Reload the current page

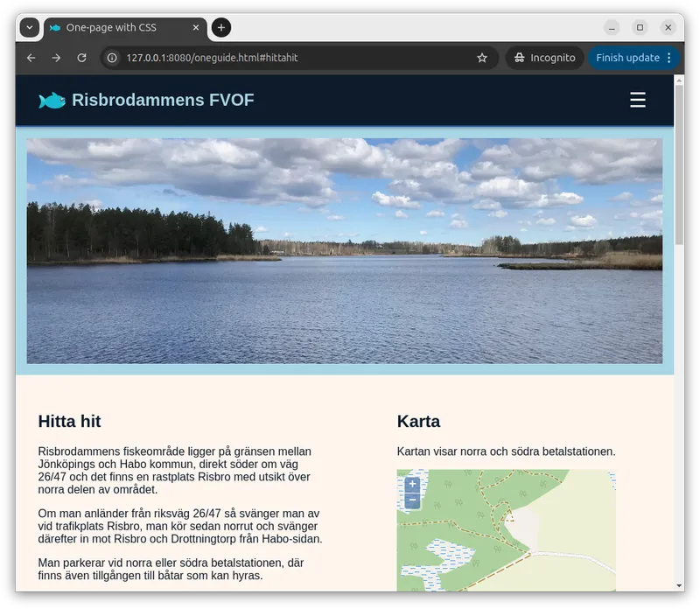tap(81, 58)
